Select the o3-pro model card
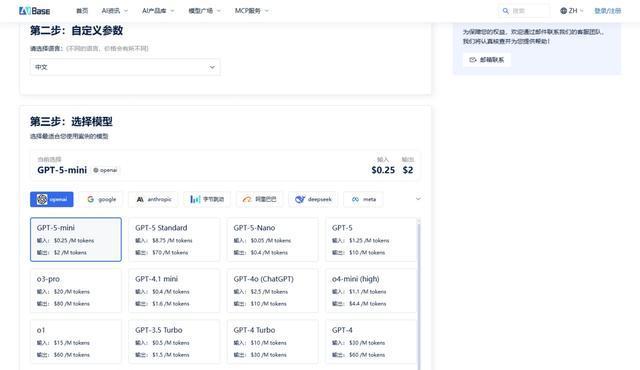The width and height of the screenshot is (640, 370). (76, 290)
